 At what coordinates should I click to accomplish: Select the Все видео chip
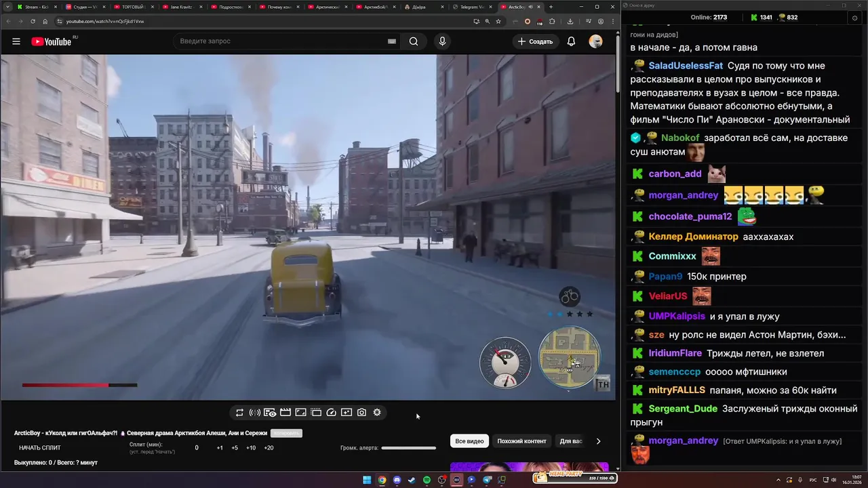pyautogui.click(x=469, y=441)
